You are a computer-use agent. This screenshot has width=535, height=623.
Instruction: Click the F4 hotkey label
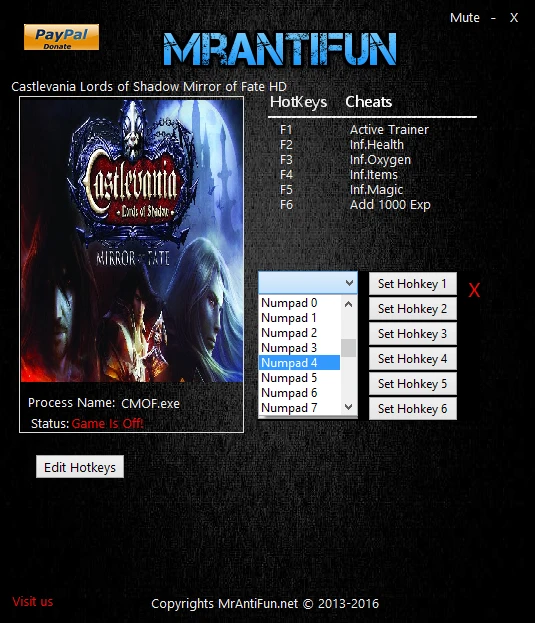click(x=286, y=175)
